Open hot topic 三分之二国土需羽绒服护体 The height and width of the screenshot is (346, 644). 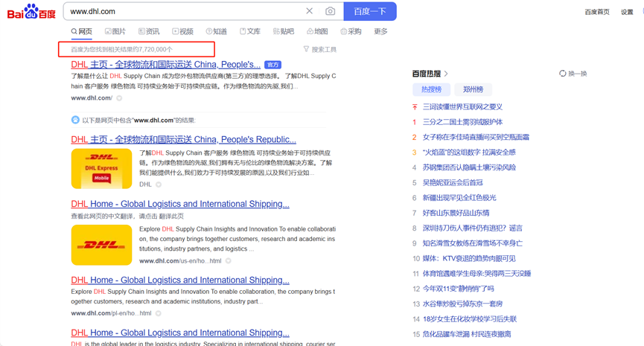click(x=462, y=122)
